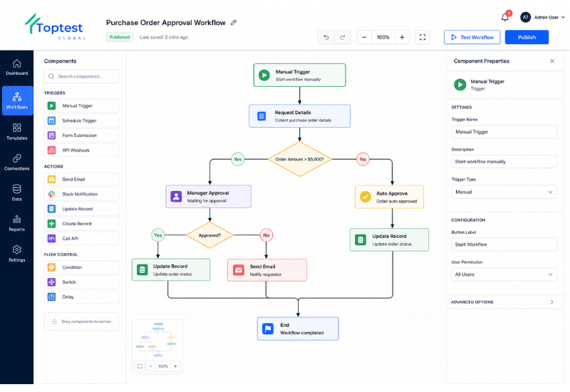Image resolution: width=570 pixels, height=392 pixels.
Task: Select the Update Record node below Auto Approve
Action: pos(389,240)
